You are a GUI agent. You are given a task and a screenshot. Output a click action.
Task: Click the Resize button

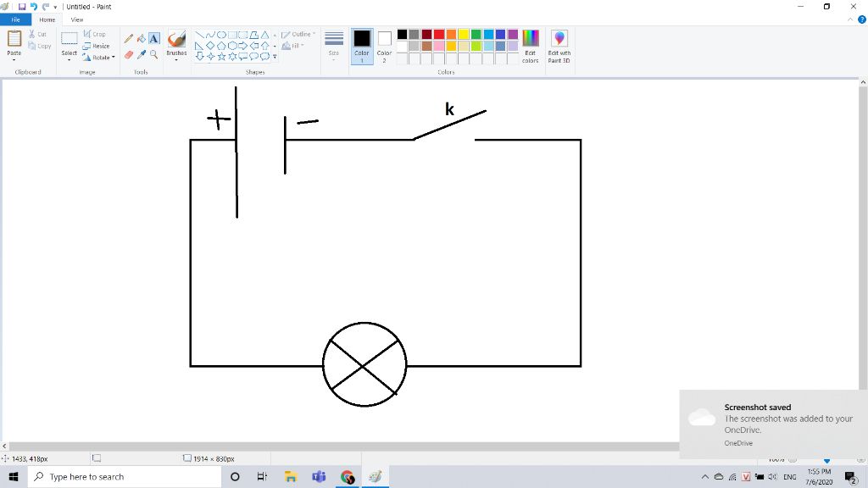pos(97,46)
